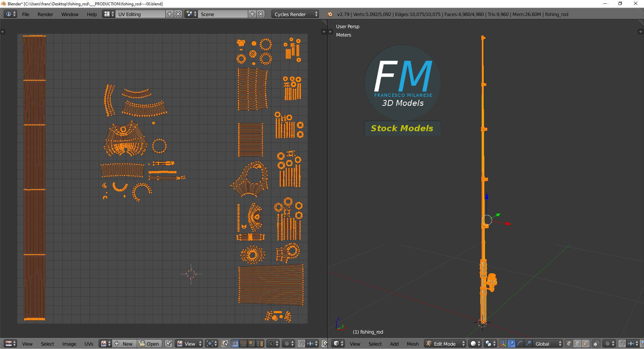Open the UV editor View mode dropdown
644x349 pixels.
(189, 344)
